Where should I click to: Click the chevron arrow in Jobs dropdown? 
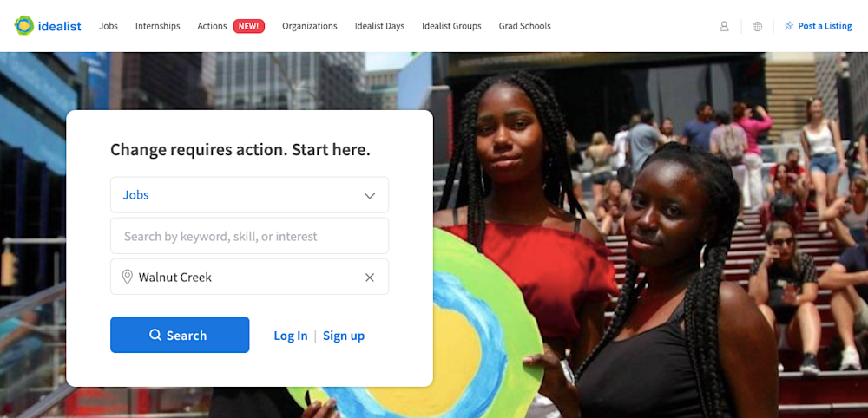[x=370, y=195]
